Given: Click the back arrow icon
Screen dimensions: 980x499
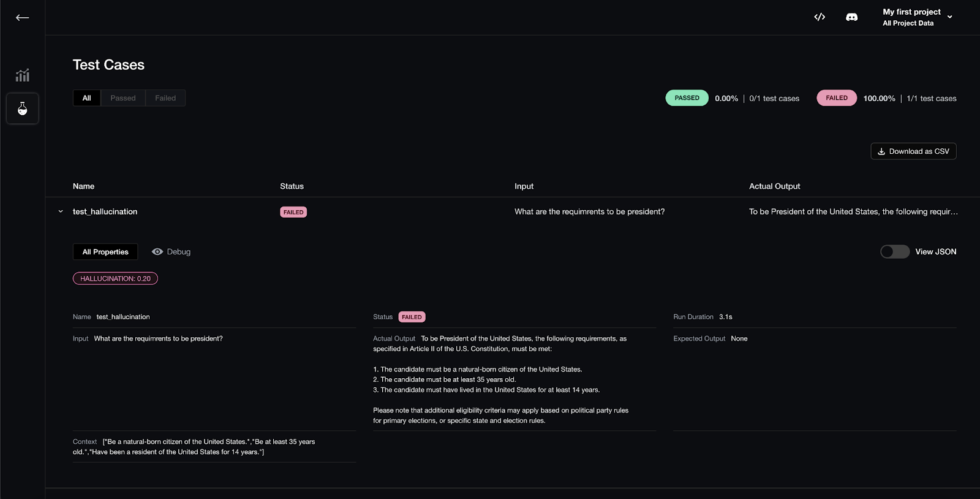Looking at the screenshot, I should (23, 18).
